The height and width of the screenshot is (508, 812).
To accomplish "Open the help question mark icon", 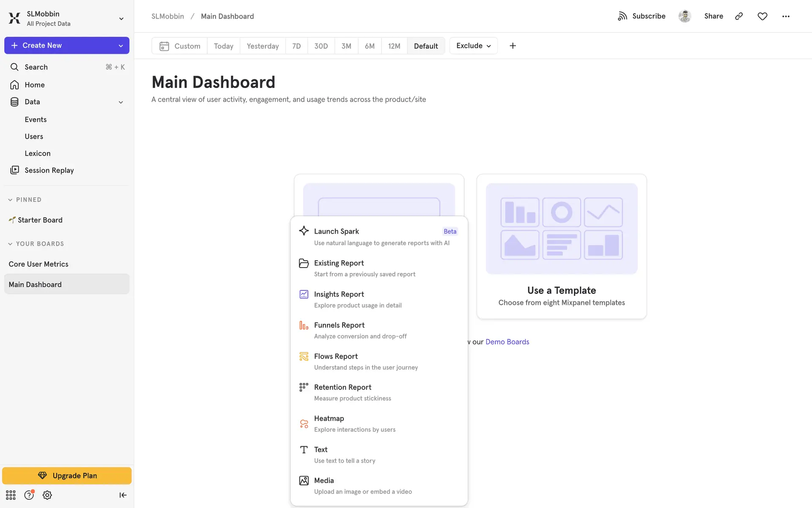I will coord(29,495).
